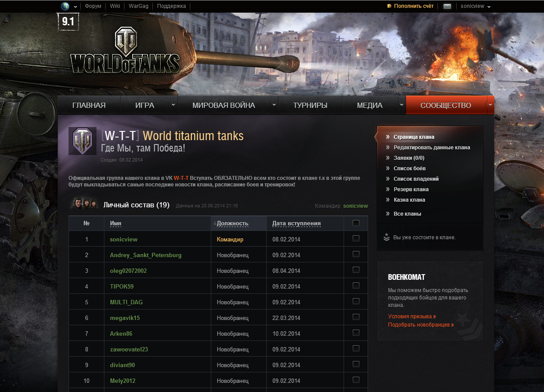Open the sonicview account dropdown

pyautogui.click(x=475, y=6)
